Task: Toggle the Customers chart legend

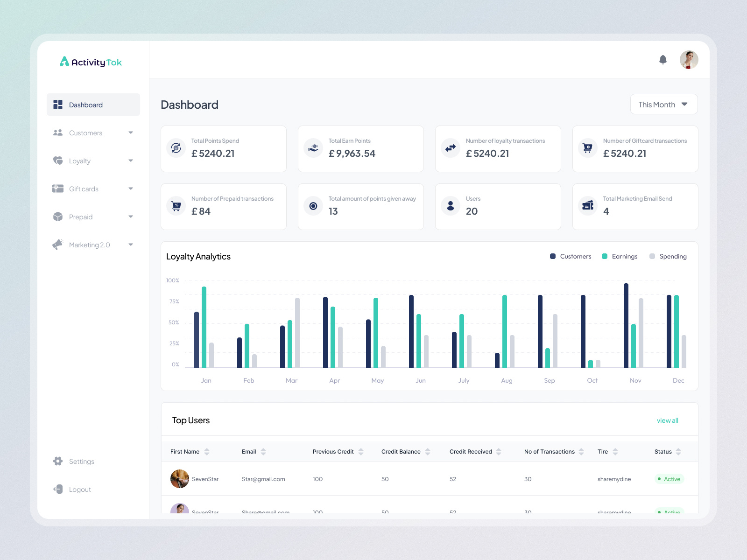Action: pos(571,256)
